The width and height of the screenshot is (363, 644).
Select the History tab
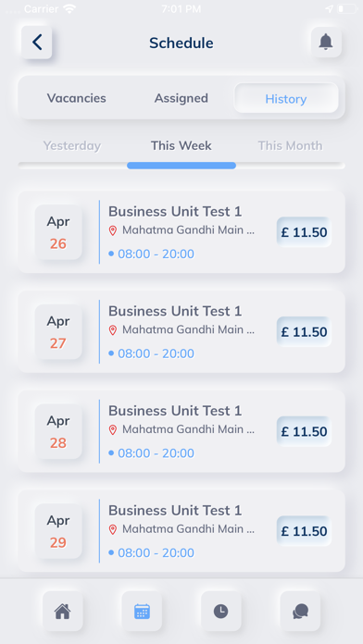(x=286, y=99)
